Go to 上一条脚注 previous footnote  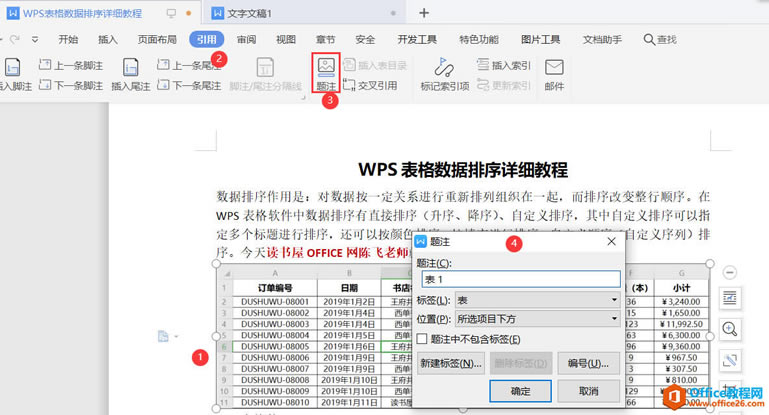tap(71, 65)
